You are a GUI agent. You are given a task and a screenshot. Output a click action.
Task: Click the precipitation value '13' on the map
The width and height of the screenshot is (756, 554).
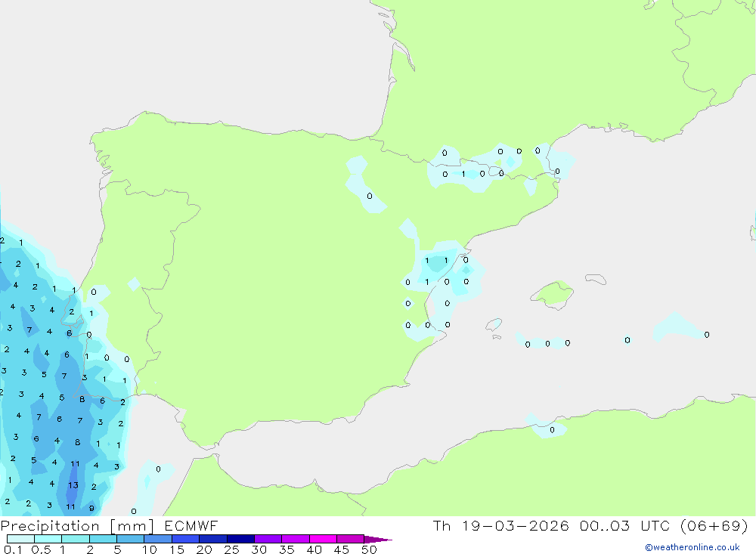point(73,485)
